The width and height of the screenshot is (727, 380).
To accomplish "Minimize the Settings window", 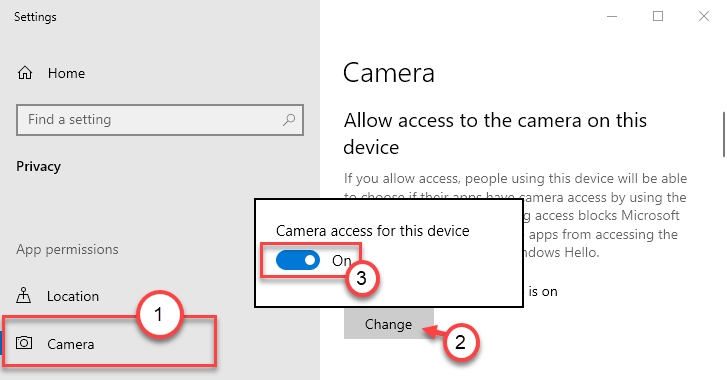I will [x=612, y=16].
